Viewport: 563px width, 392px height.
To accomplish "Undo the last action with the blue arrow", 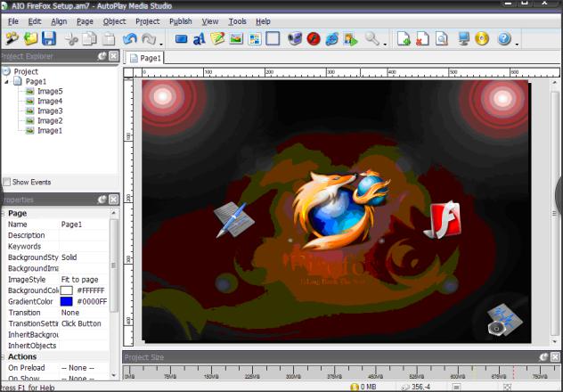I will tap(130, 38).
